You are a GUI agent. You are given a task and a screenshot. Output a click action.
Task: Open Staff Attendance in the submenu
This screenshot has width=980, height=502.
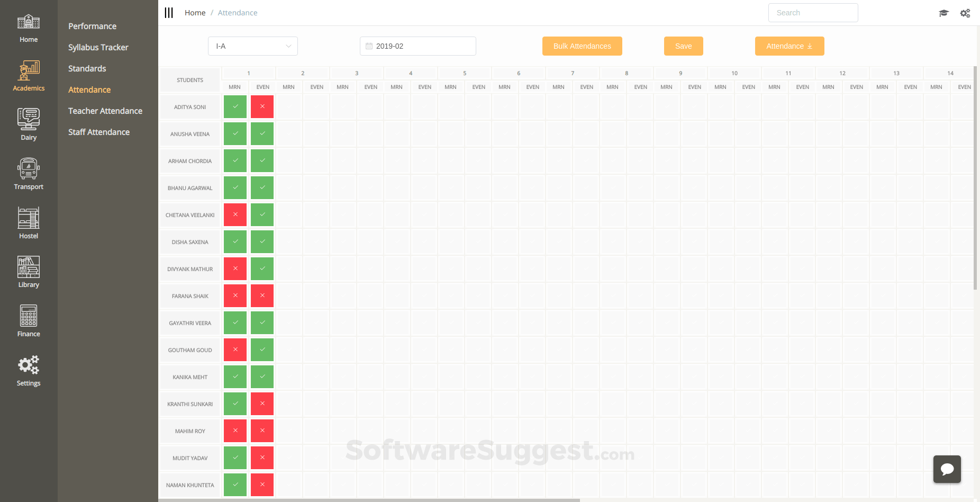point(99,132)
